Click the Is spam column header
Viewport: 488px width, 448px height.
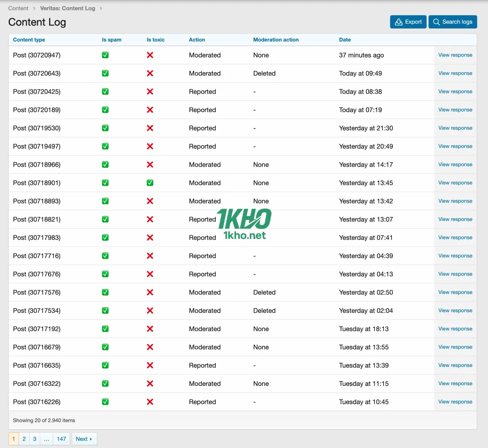pyautogui.click(x=111, y=40)
